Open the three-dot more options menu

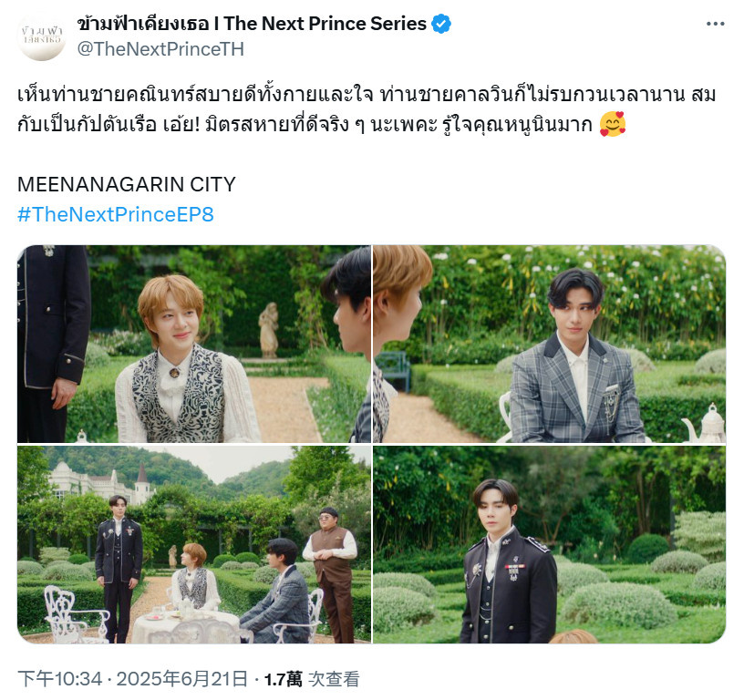point(715,24)
